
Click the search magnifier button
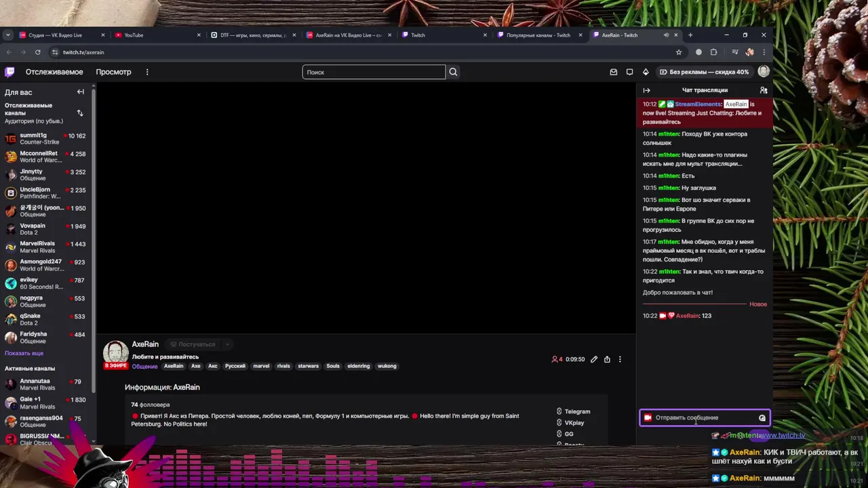click(x=453, y=72)
